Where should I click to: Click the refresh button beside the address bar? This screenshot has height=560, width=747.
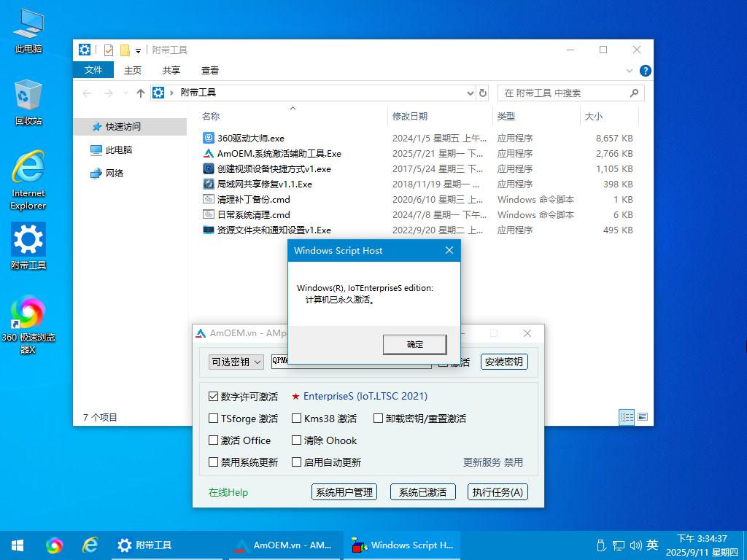[482, 93]
